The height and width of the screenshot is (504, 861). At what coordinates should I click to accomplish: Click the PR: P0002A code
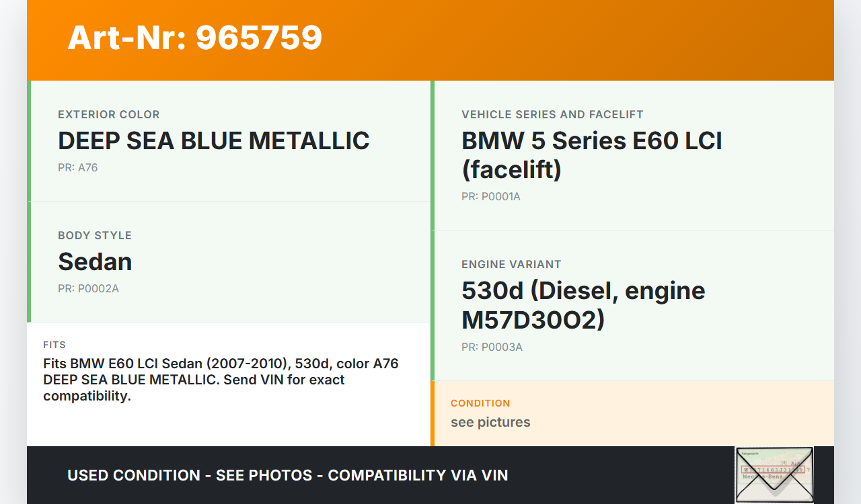(x=88, y=288)
